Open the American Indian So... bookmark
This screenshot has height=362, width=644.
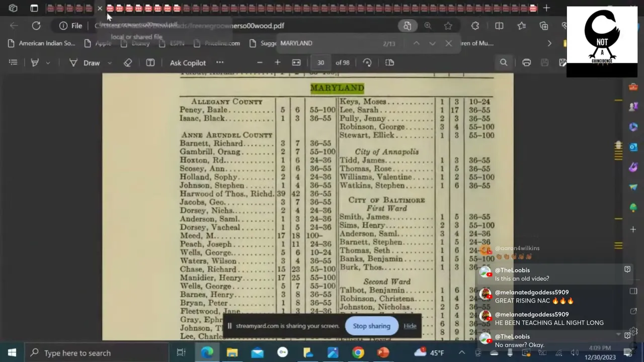(x=42, y=43)
